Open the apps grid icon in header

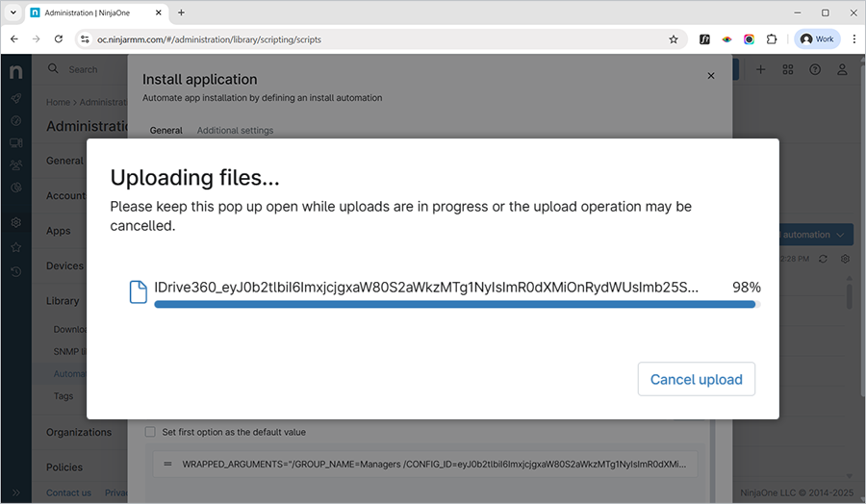point(787,69)
